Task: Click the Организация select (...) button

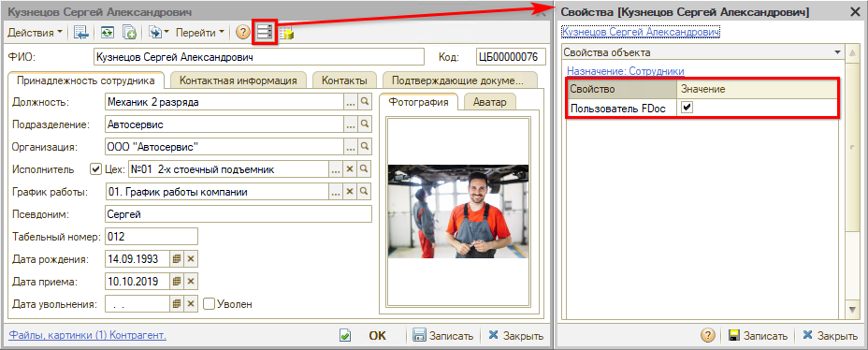Action: (350, 147)
